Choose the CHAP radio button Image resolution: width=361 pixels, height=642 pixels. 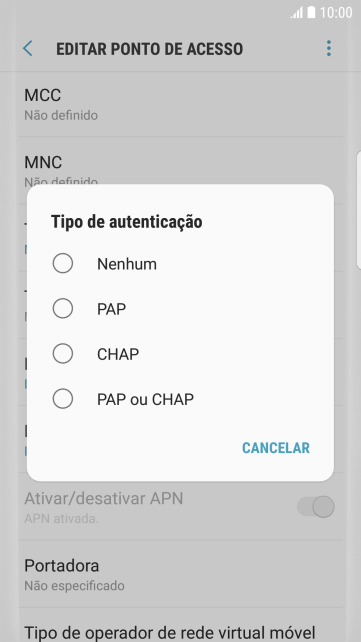63,354
